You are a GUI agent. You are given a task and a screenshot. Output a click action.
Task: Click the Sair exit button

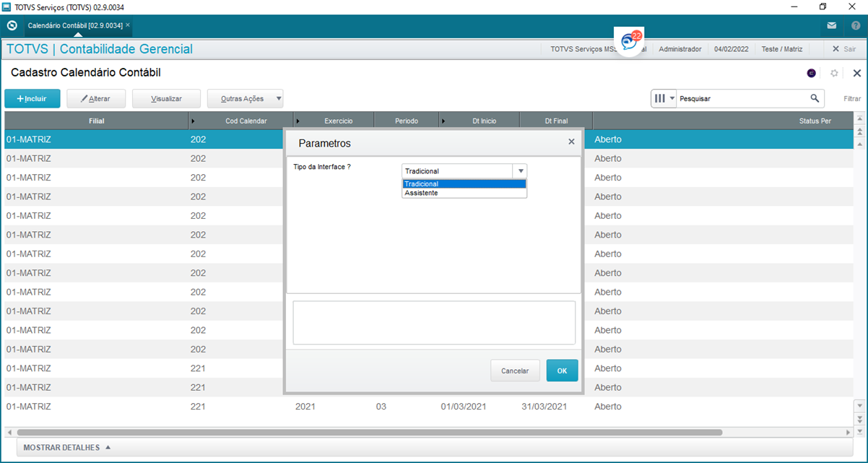click(844, 49)
